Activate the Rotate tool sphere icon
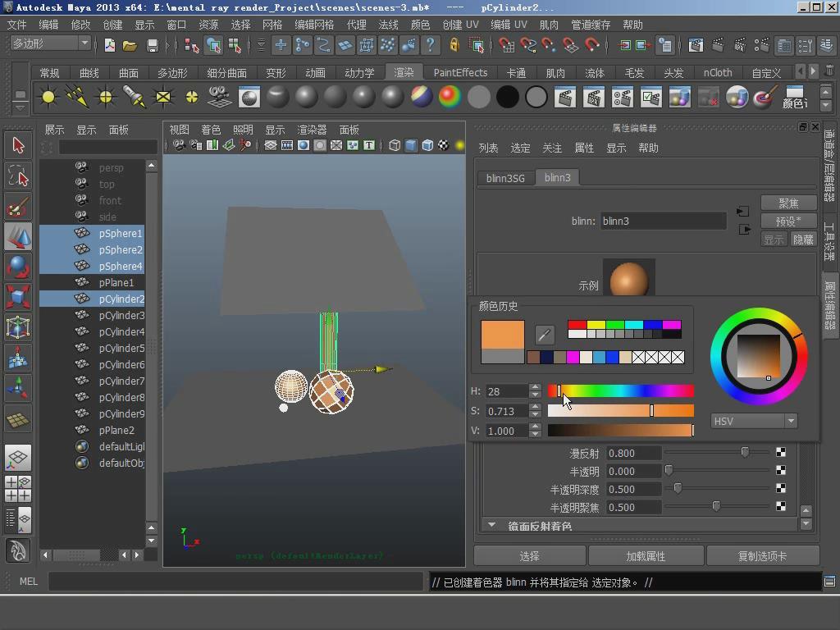This screenshot has height=630, width=840. (x=18, y=267)
